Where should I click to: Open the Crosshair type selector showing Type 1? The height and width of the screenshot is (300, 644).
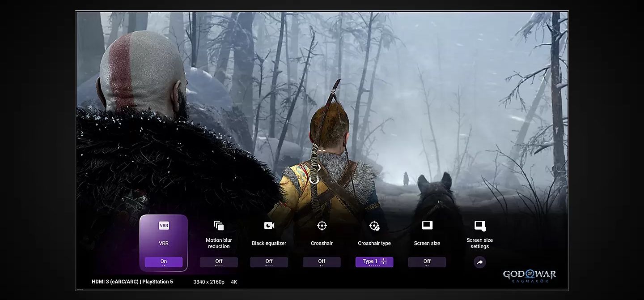(374, 261)
